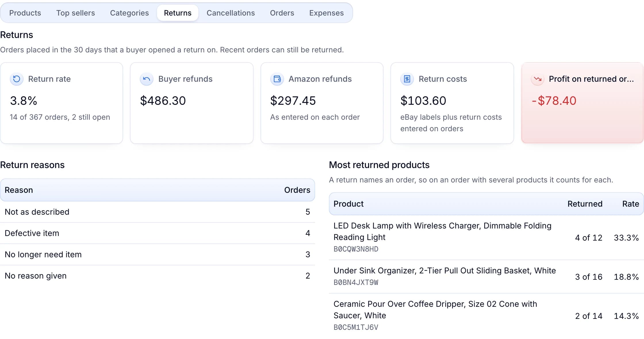Select the 'No longer need item' row

click(158, 255)
